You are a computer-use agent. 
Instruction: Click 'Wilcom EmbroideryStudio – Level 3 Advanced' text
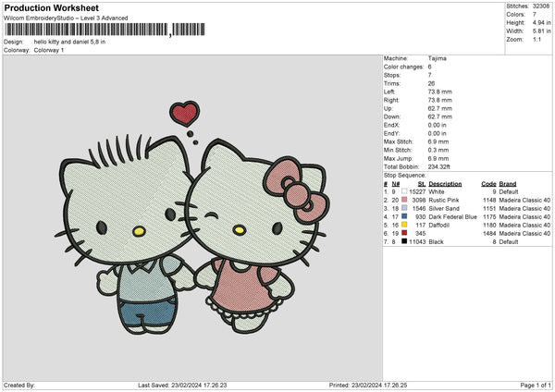[x=66, y=18]
